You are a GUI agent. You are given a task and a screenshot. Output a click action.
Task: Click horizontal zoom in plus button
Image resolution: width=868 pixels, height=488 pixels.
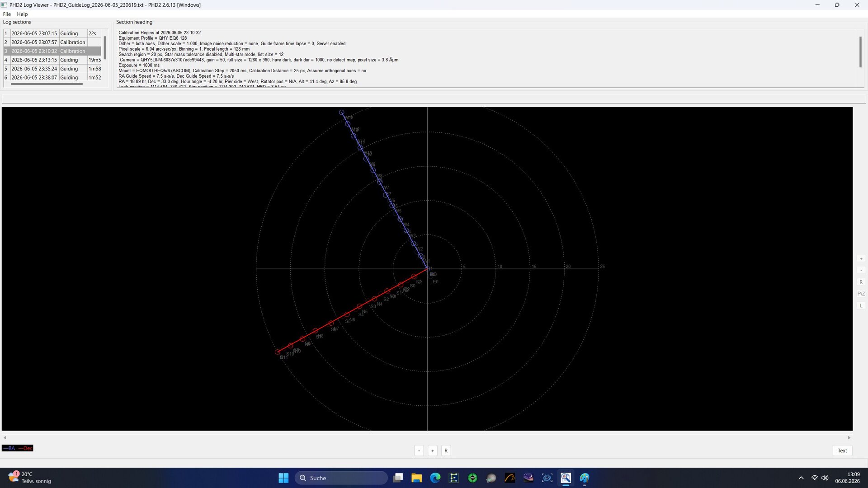point(433,450)
